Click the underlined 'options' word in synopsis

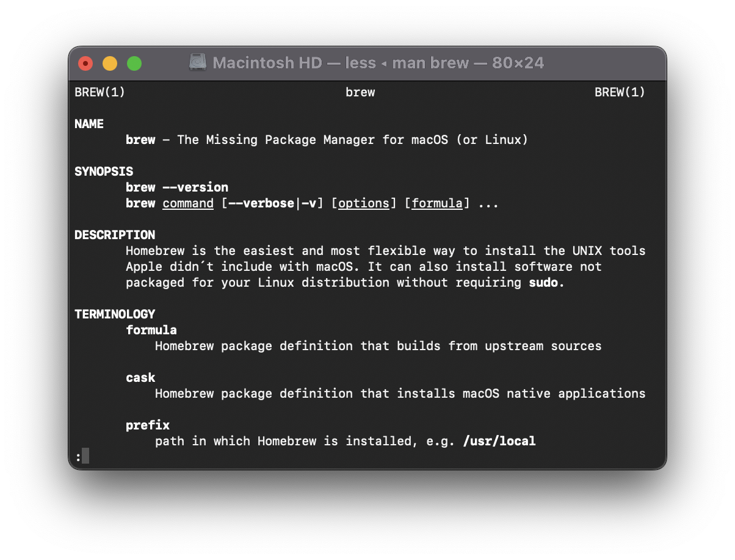[364, 203]
